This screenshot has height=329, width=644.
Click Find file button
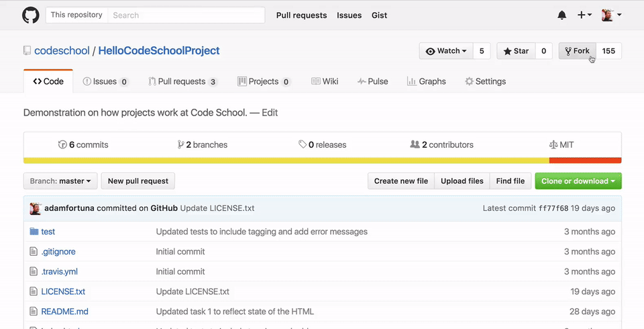click(x=511, y=181)
